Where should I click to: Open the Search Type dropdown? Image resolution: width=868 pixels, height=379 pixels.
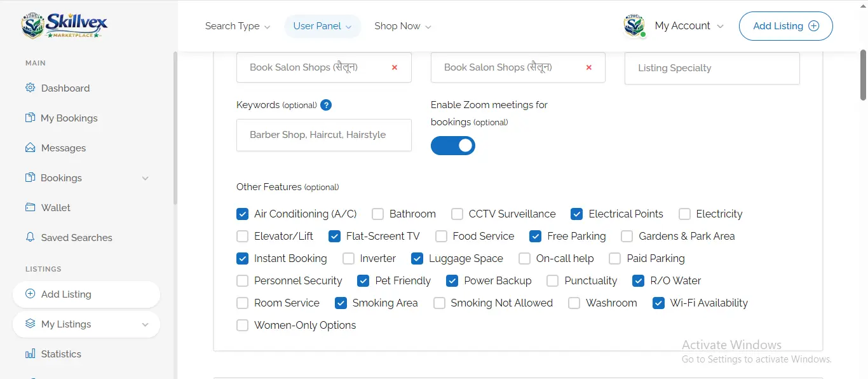(237, 26)
